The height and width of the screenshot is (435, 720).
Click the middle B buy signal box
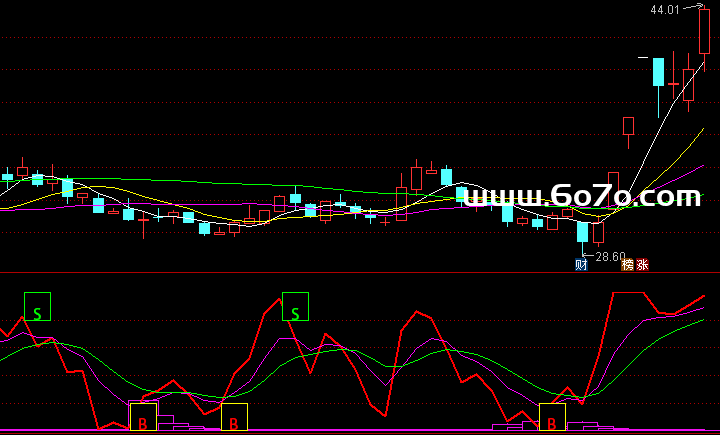[234, 418]
